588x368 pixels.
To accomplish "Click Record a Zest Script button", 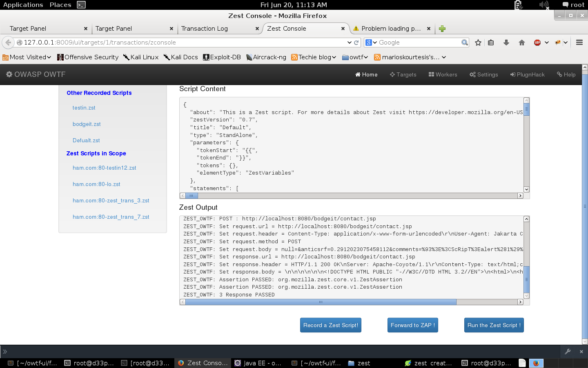I will 331,325.
